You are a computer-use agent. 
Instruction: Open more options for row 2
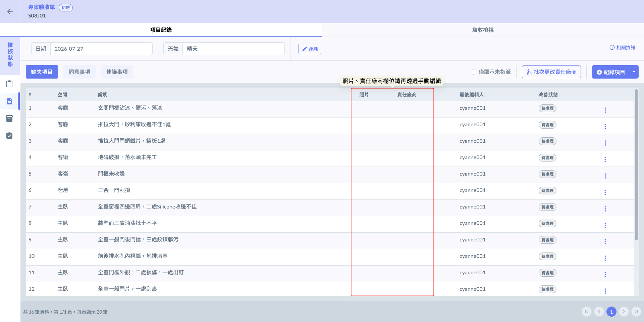pyautogui.click(x=605, y=127)
